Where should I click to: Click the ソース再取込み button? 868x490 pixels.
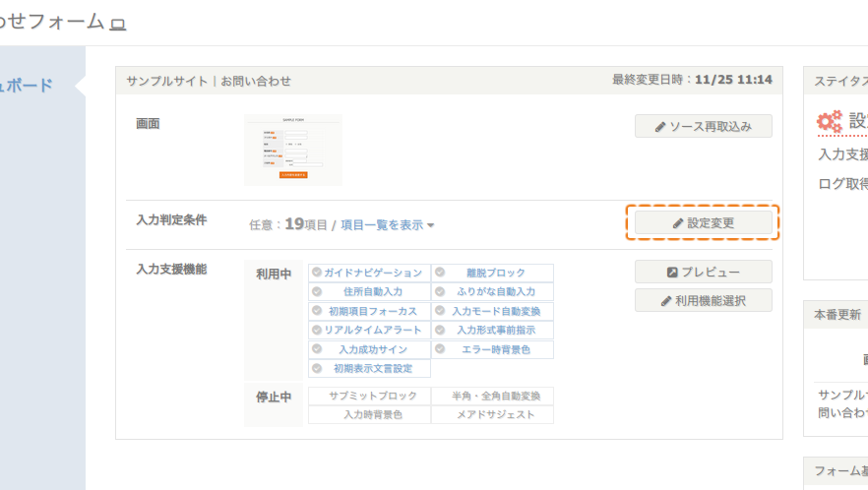click(x=703, y=126)
